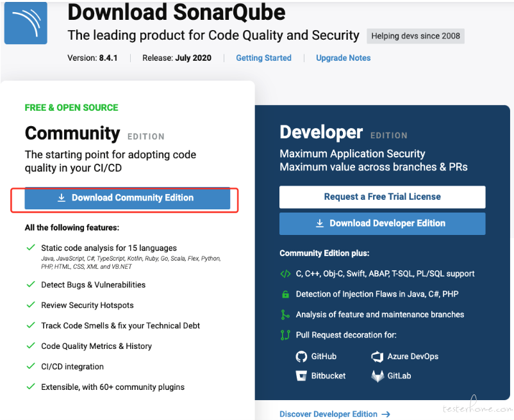Click the checkmark beside Extensible community plugins
Viewport: 514px width, 420px height.
pos(31,387)
